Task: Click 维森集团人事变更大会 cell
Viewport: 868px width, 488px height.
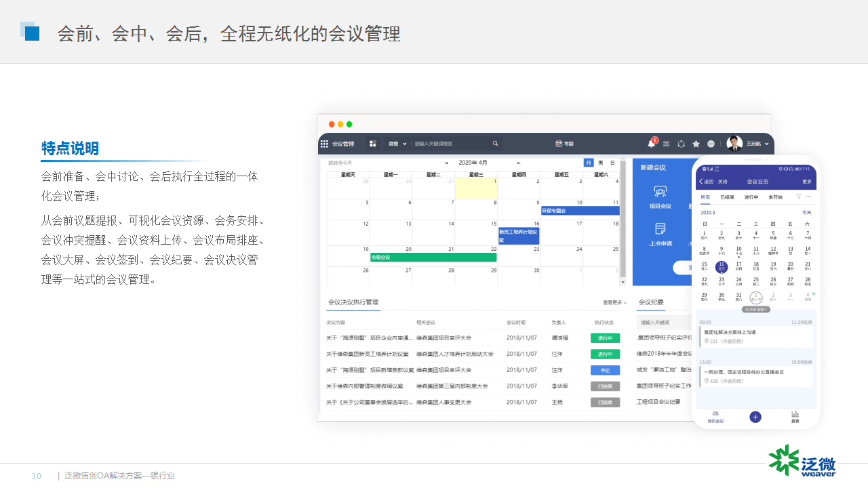Action: click(x=446, y=402)
